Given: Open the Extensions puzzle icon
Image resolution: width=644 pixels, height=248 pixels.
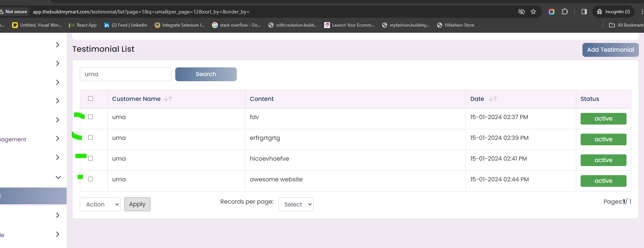Looking at the screenshot, I should pos(565,12).
